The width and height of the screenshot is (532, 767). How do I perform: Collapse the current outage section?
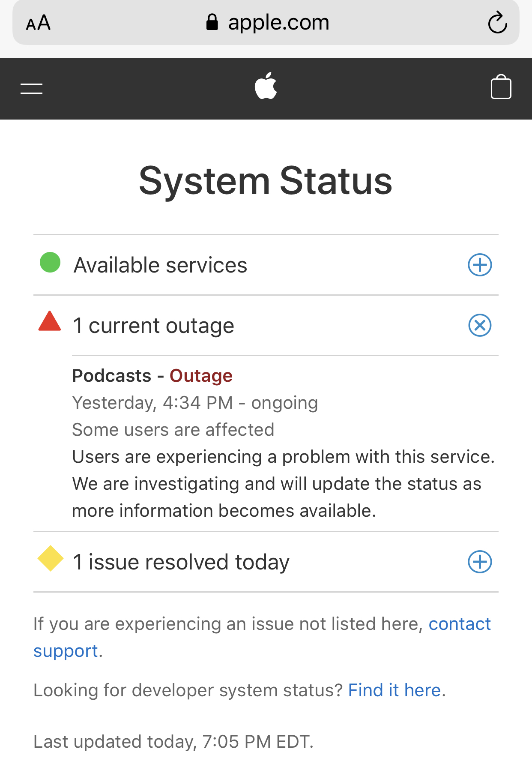click(x=480, y=325)
